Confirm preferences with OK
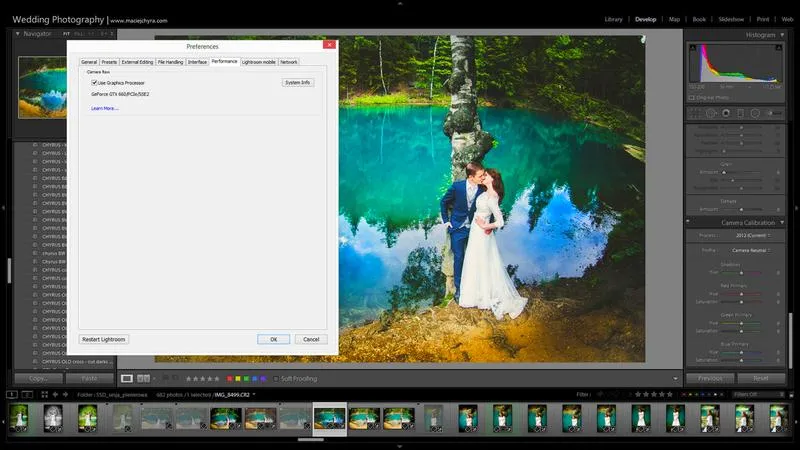The width and height of the screenshot is (800, 450). tap(273, 339)
